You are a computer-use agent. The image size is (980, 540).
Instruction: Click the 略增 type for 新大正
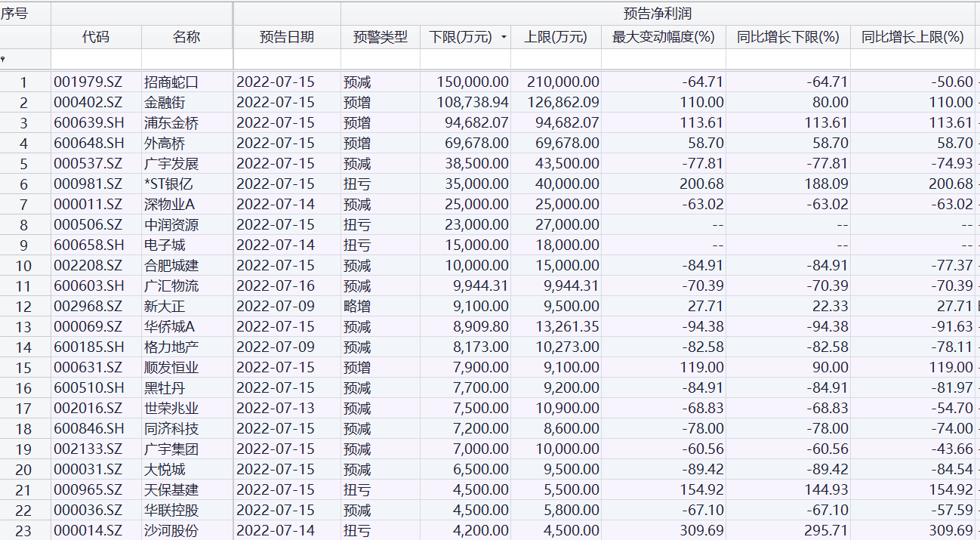pyautogui.click(x=357, y=307)
